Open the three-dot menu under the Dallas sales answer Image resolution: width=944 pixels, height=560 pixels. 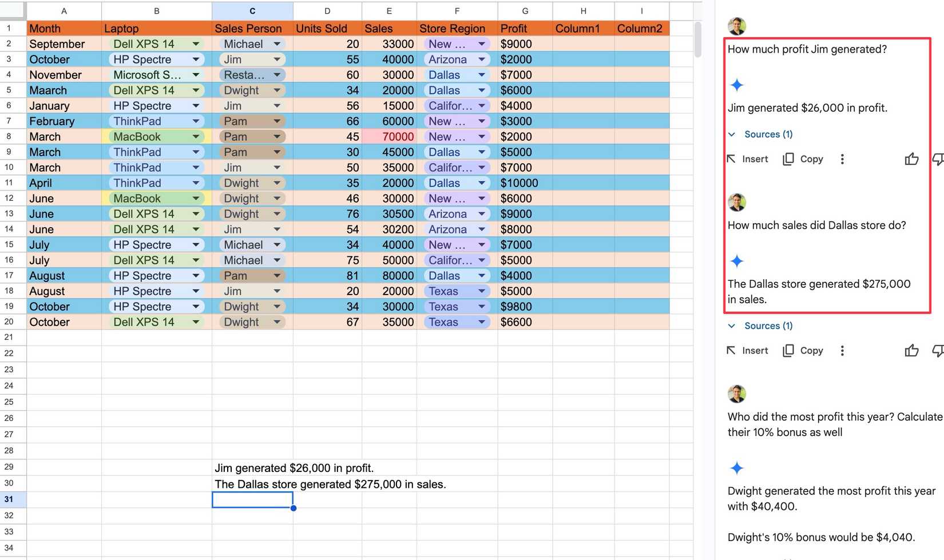[x=842, y=350]
